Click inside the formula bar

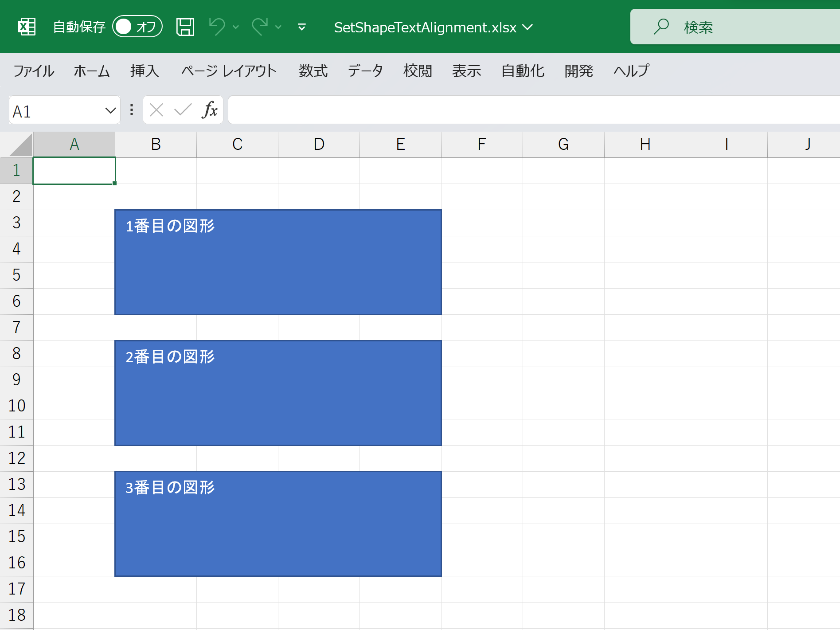click(x=534, y=110)
